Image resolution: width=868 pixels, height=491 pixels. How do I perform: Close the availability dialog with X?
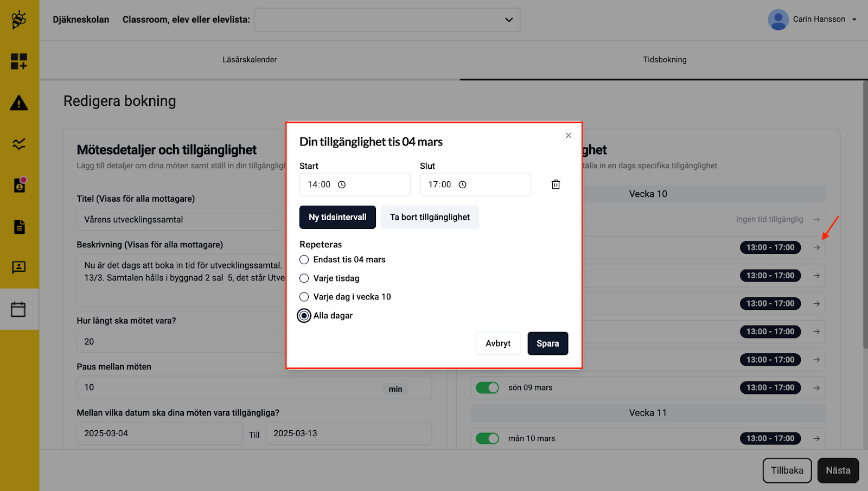(x=568, y=136)
